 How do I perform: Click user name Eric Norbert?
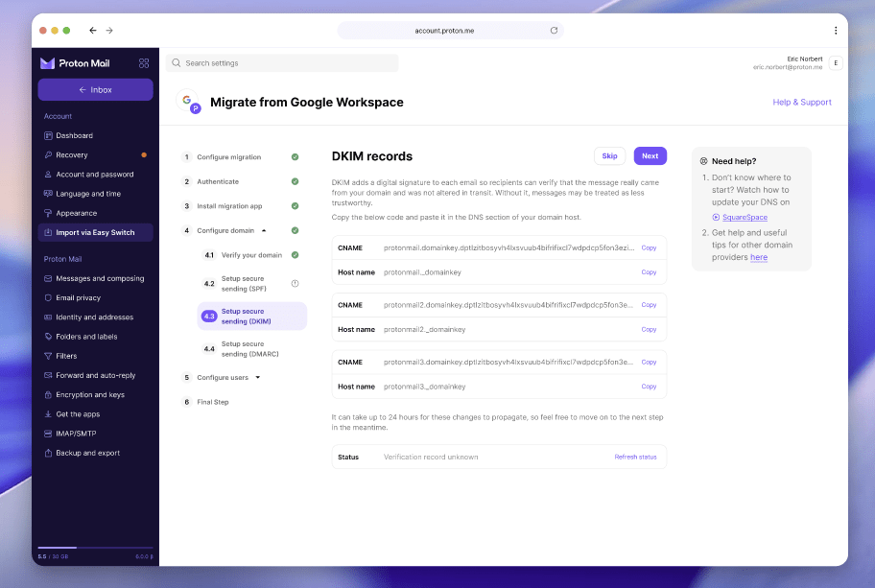[x=805, y=59]
